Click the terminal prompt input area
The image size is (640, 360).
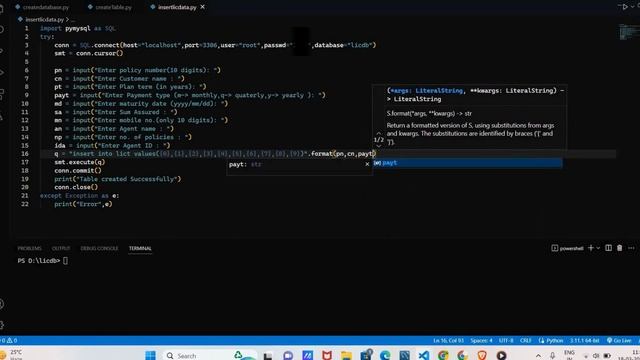pyautogui.click(x=65, y=261)
